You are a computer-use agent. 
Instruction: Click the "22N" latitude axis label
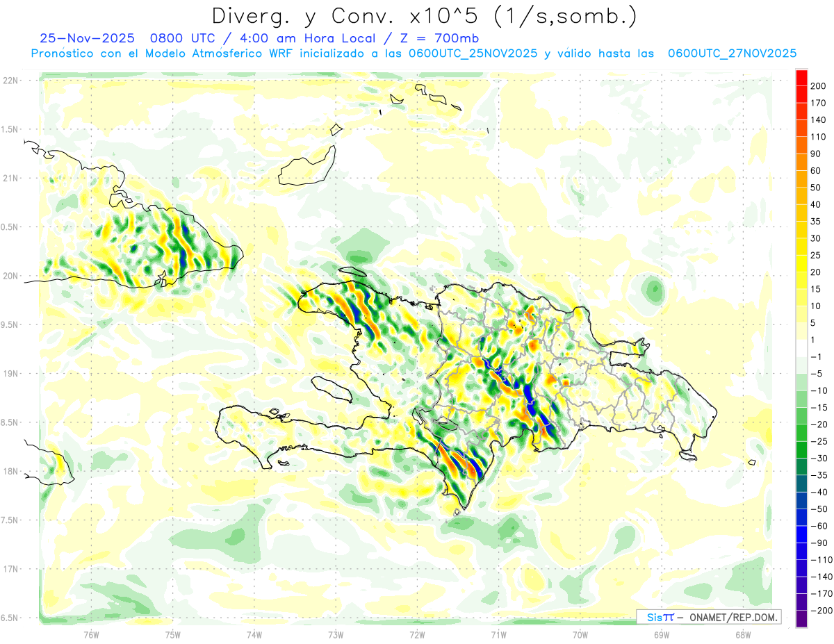[10, 81]
